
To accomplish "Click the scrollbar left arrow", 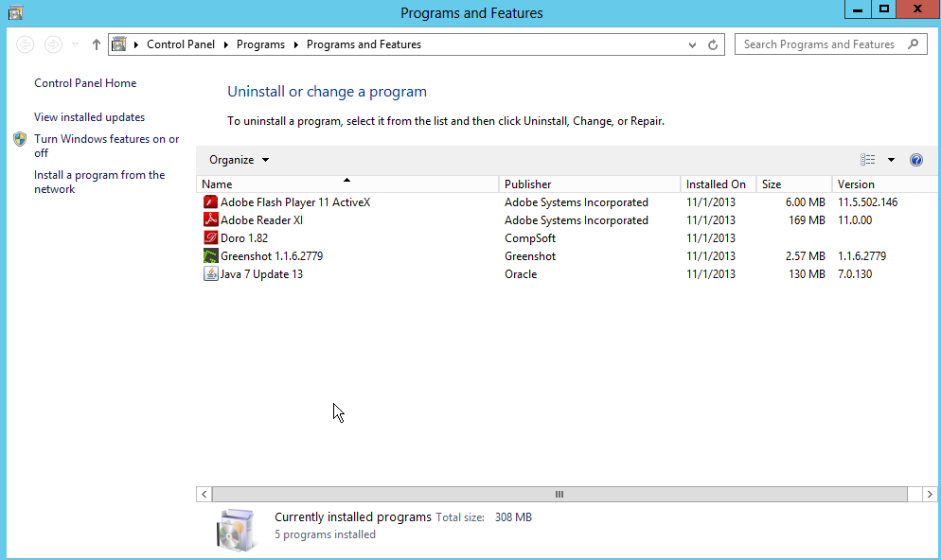I will click(204, 494).
